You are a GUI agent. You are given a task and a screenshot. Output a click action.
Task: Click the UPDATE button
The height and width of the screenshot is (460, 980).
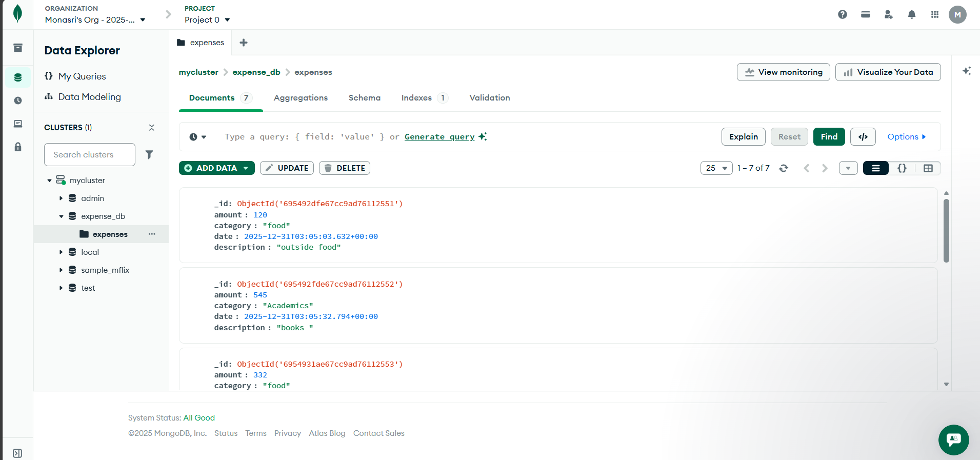tap(287, 168)
